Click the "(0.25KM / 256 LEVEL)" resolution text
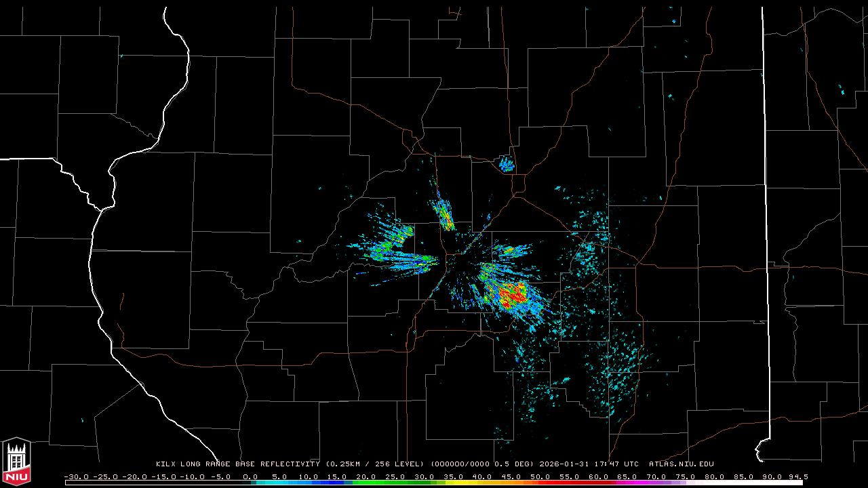The width and height of the screenshot is (868, 488). [374, 464]
